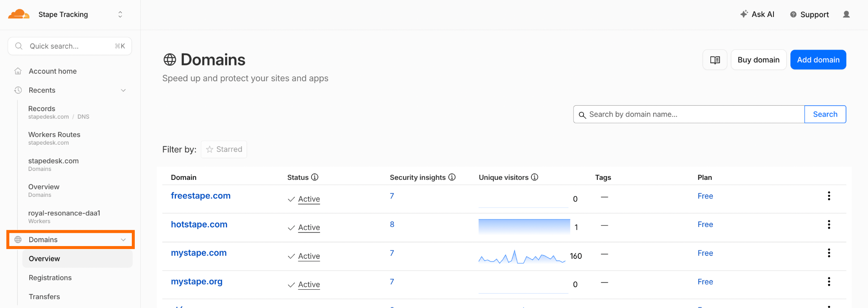Open the hotstape.com domain link
Image resolution: width=868 pixels, height=308 pixels.
tap(199, 224)
